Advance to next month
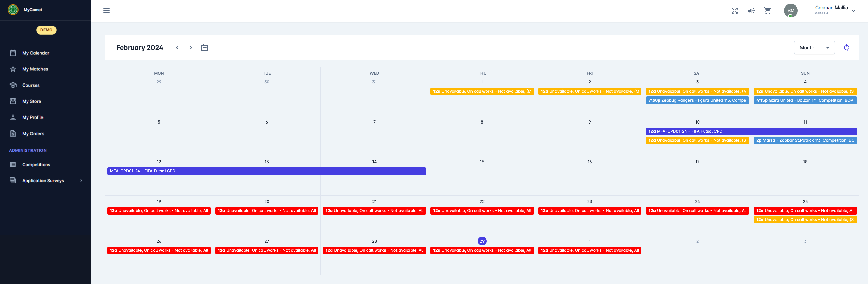868x284 pixels. tap(191, 48)
